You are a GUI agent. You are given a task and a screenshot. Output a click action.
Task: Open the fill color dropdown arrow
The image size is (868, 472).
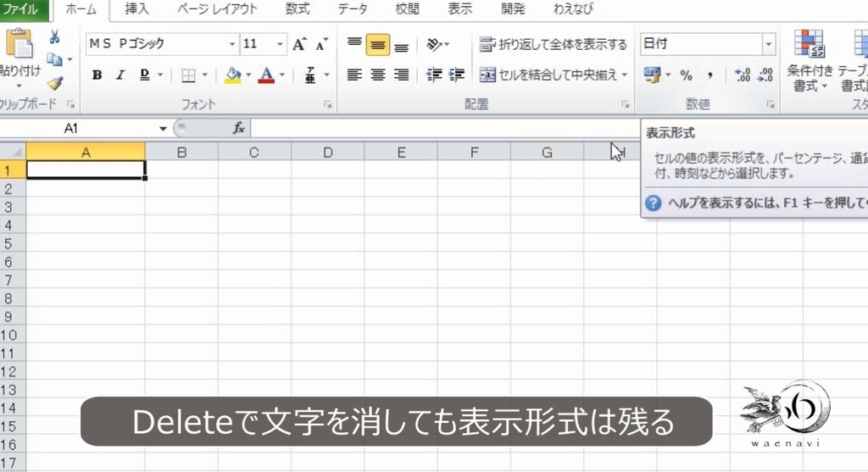(x=248, y=75)
